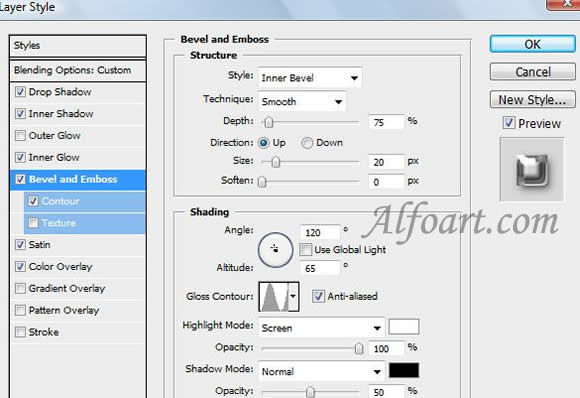Open the Gloss Contour picker arrow
This screenshot has height=398, width=580.
click(x=293, y=296)
